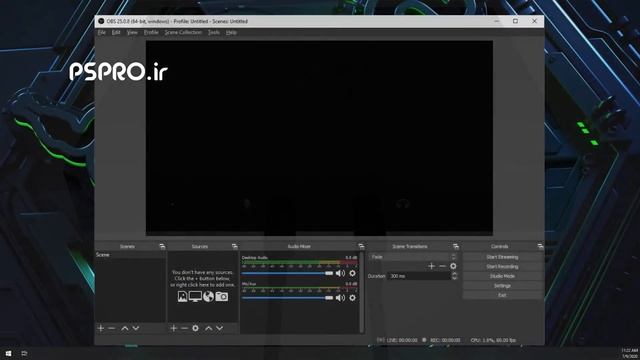Remove the source with the Sources minus icon
This screenshot has height=360, width=640.
pos(184,328)
